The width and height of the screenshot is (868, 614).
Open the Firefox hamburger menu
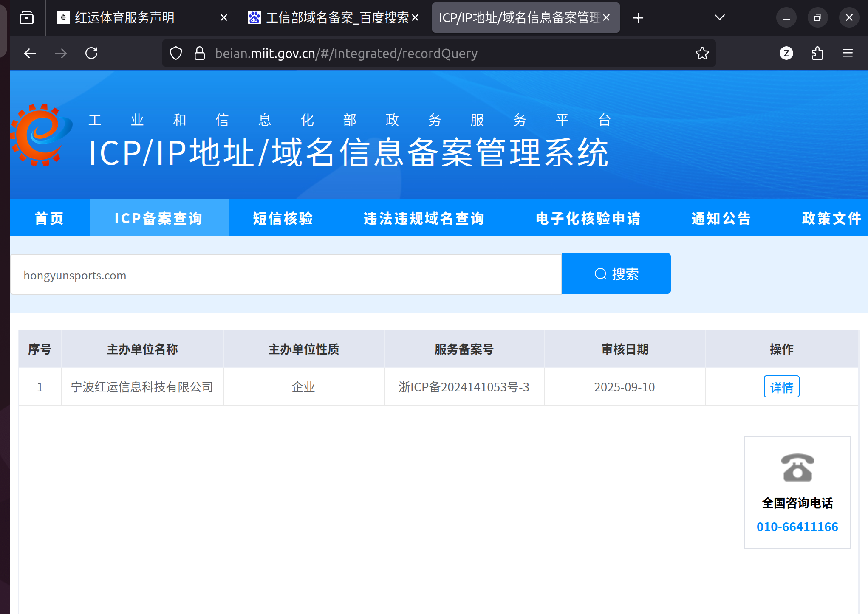pyautogui.click(x=847, y=54)
